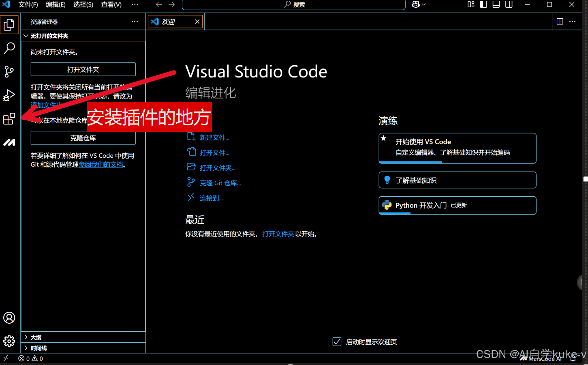
Task: Collapse the 无打开的文件夹 section
Action: click(83, 36)
